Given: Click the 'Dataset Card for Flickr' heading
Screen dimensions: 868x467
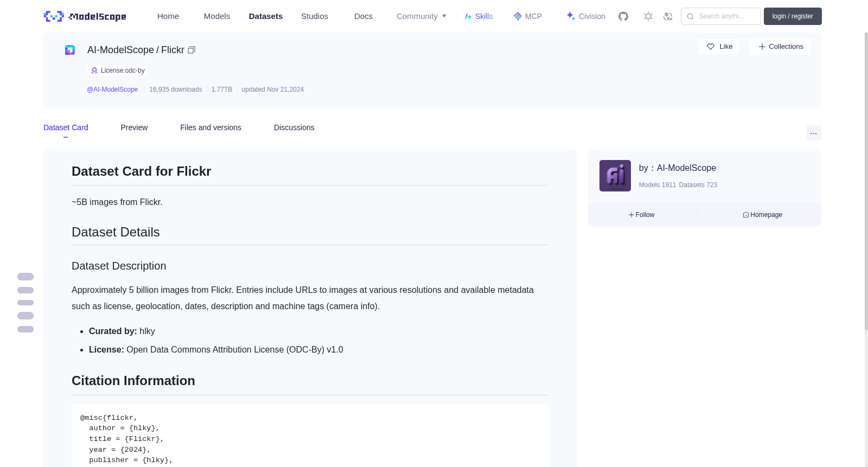Looking at the screenshot, I should (141, 171).
